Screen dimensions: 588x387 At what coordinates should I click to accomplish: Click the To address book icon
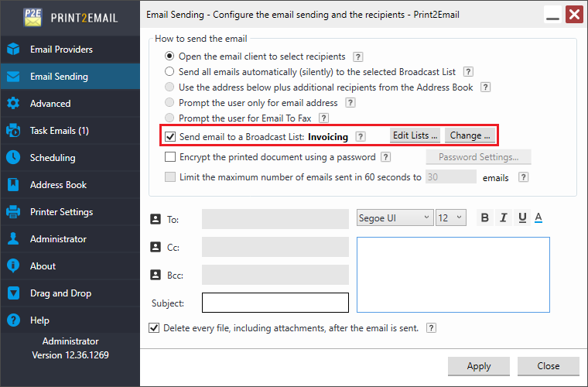[154, 220]
